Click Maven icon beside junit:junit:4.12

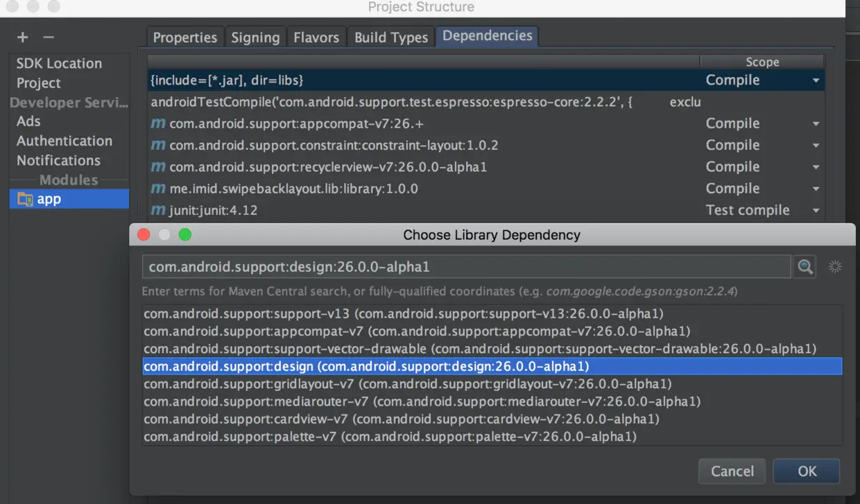click(158, 210)
